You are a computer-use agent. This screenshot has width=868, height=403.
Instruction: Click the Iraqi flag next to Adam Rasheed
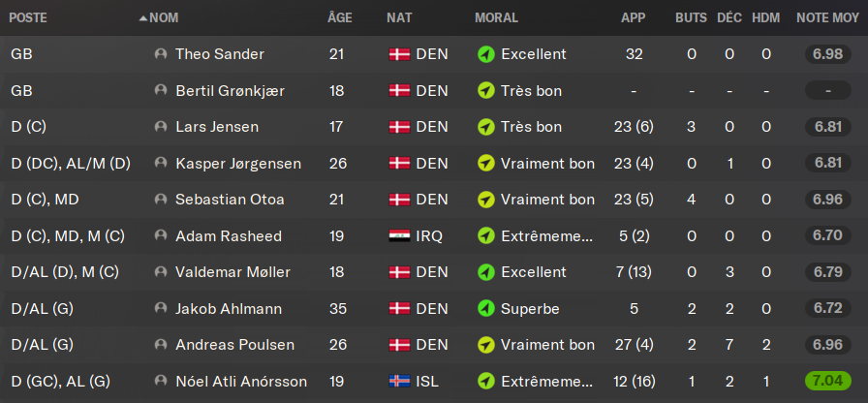398,236
